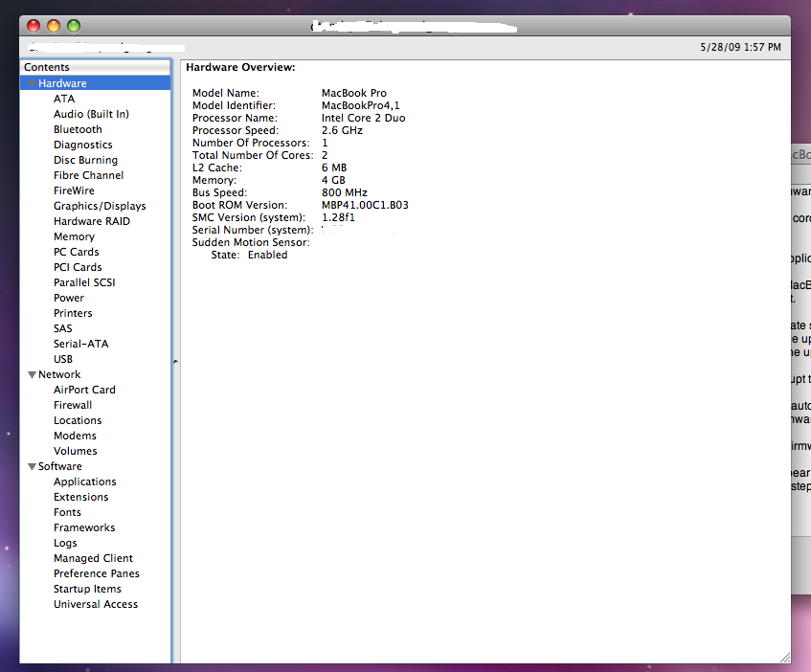Click the Boot ROM Version value
Screen dimensions: 811x672
click(x=365, y=205)
